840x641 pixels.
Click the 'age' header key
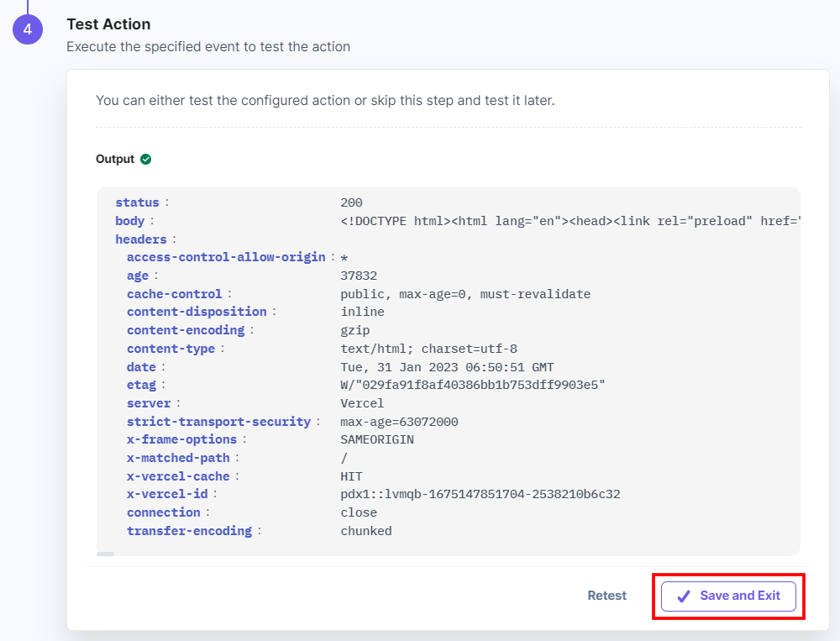coord(138,276)
